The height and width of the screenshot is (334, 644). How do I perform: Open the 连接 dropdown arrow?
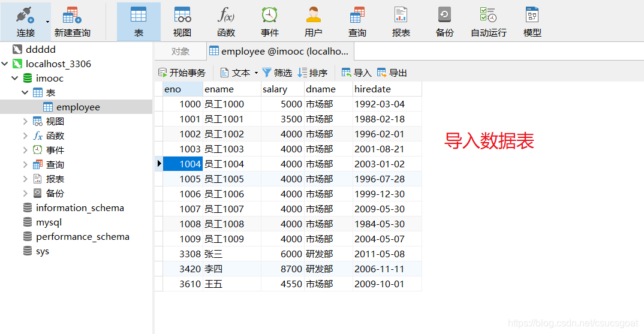[47, 22]
